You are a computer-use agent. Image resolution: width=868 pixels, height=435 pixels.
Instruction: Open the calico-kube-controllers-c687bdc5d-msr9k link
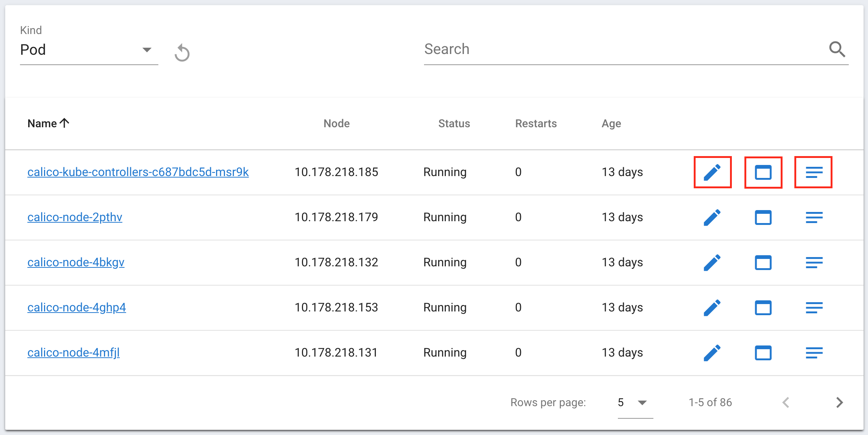(x=138, y=172)
